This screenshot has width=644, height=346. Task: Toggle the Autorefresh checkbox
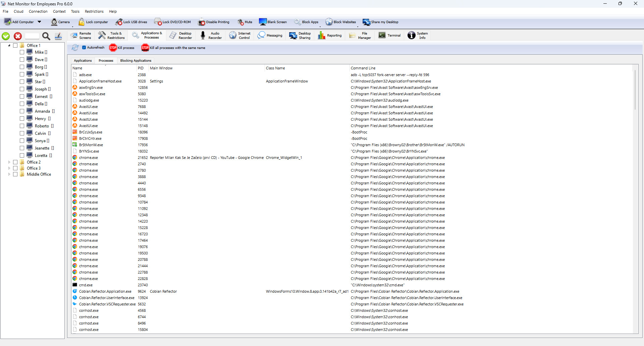tap(84, 48)
